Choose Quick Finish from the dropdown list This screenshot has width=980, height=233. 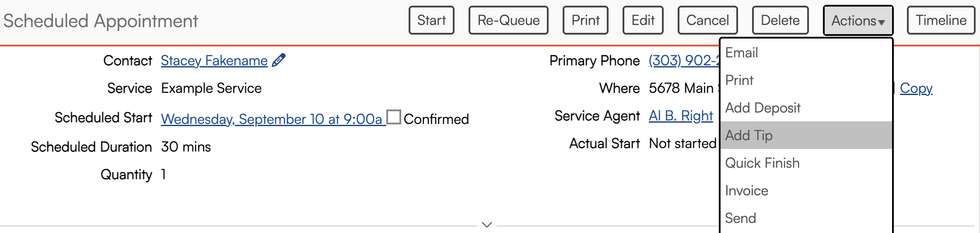tap(762, 163)
